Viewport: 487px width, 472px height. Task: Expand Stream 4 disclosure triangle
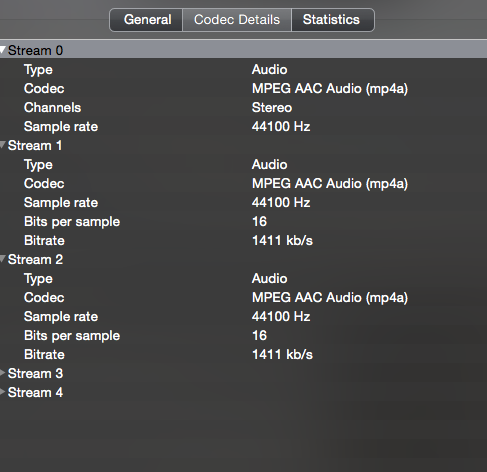pos(3,392)
